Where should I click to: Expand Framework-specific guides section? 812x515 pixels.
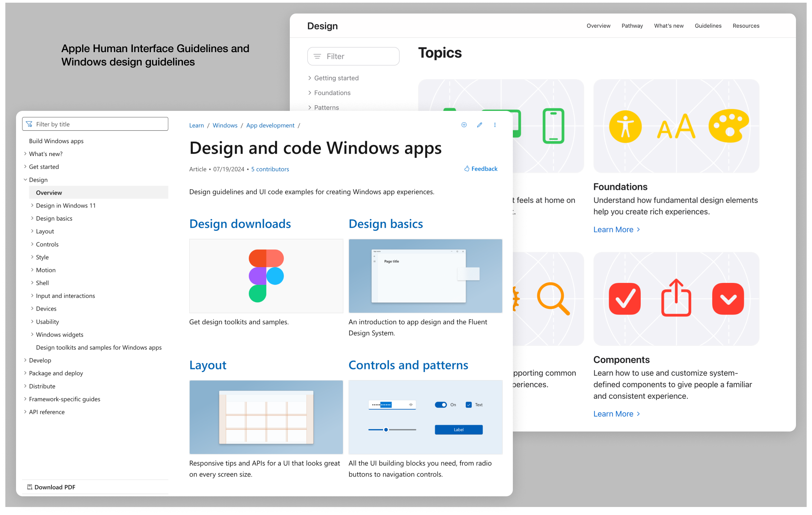click(25, 399)
